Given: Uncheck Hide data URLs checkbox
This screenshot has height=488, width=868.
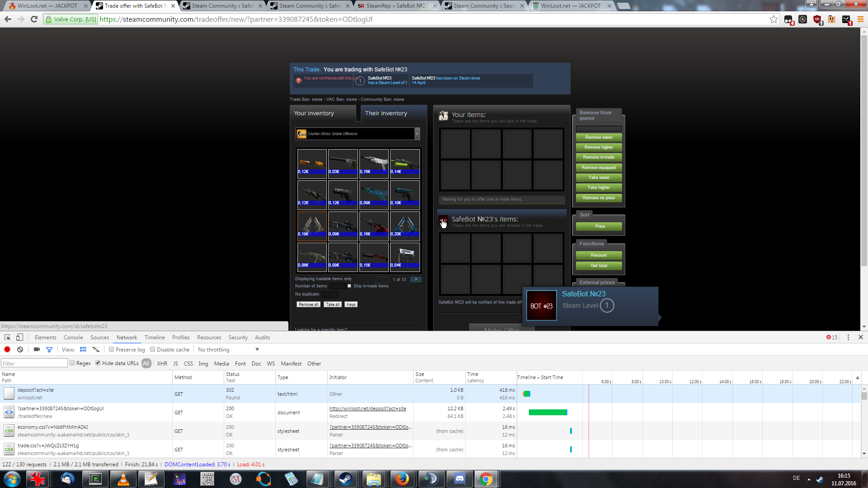Looking at the screenshot, I should tap(98, 363).
